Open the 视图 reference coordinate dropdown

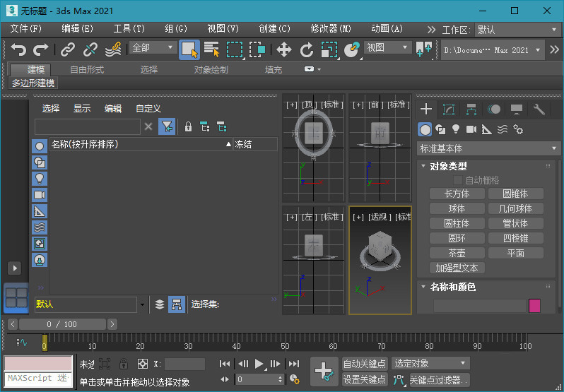click(387, 47)
